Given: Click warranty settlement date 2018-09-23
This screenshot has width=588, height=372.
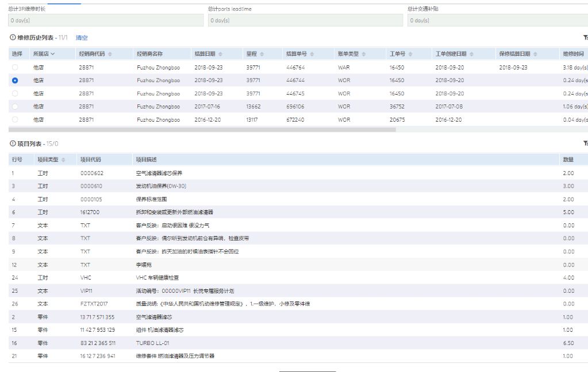Looking at the screenshot, I should coord(513,67).
